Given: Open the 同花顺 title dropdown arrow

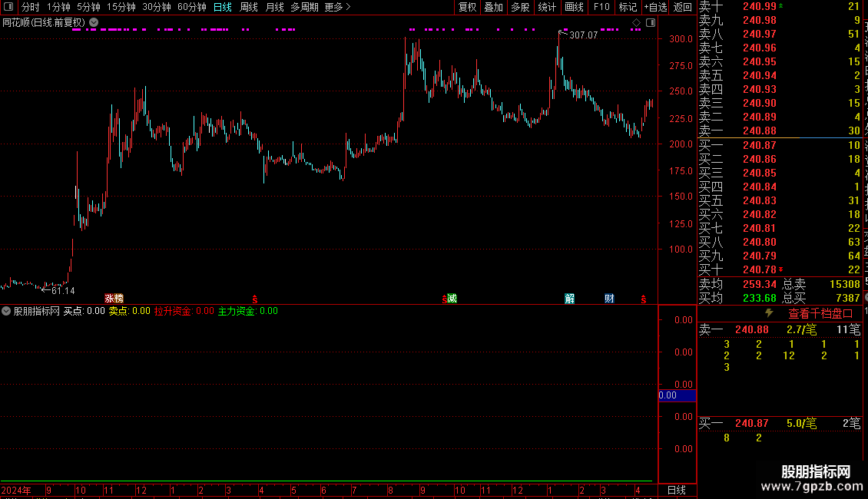Looking at the screenshot, I should [x=94, y=23].
